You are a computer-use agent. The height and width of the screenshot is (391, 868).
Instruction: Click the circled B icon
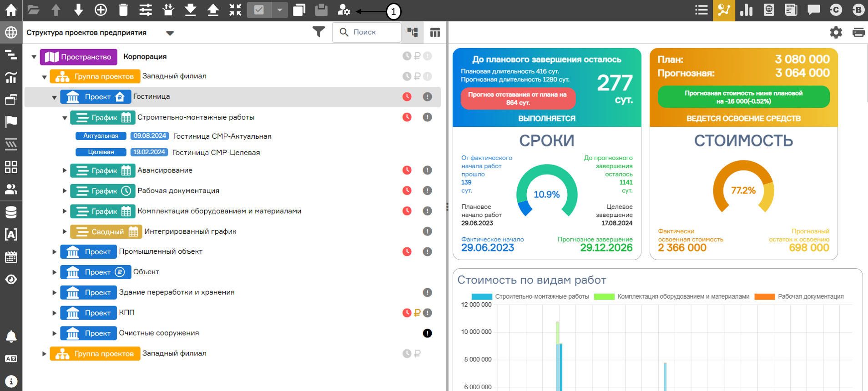(858, 10)
